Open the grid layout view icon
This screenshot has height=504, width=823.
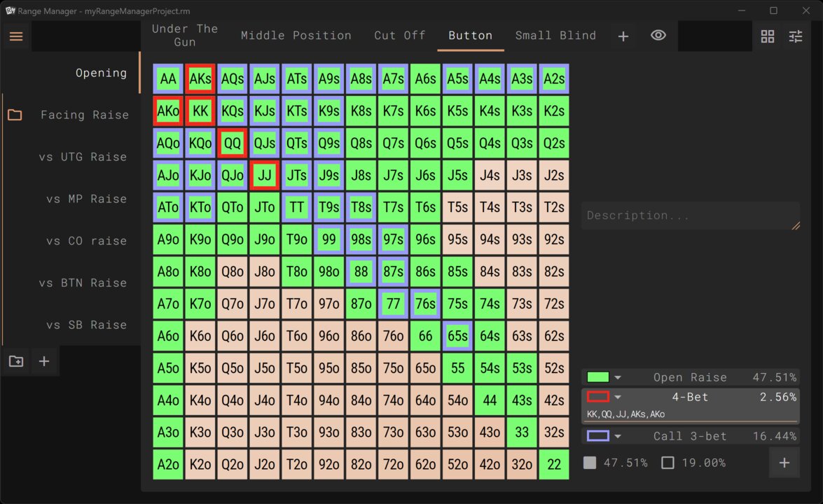pos(768,36)
